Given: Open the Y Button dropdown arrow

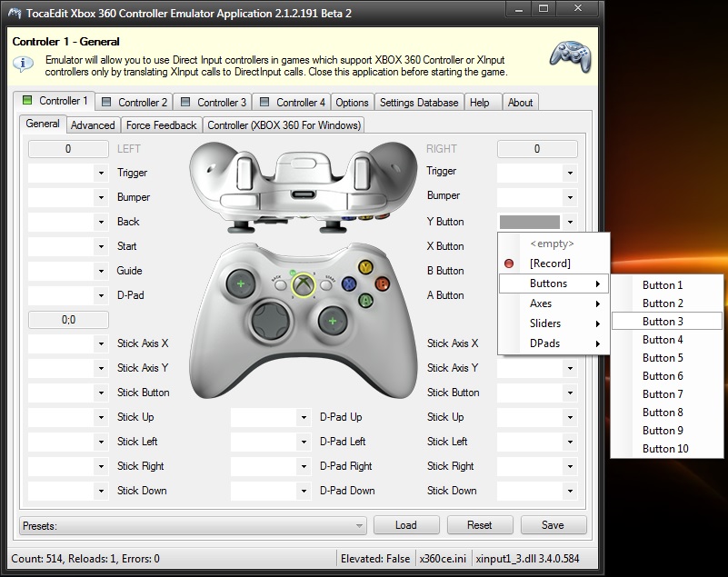Looking at the screenshot, I should pos(570,223).
